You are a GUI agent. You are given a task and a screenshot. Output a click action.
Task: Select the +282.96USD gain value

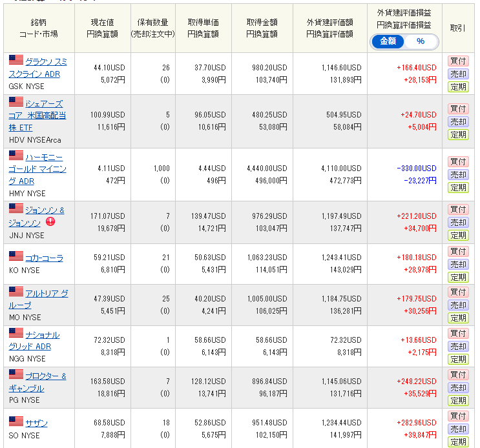click(416, 423)
